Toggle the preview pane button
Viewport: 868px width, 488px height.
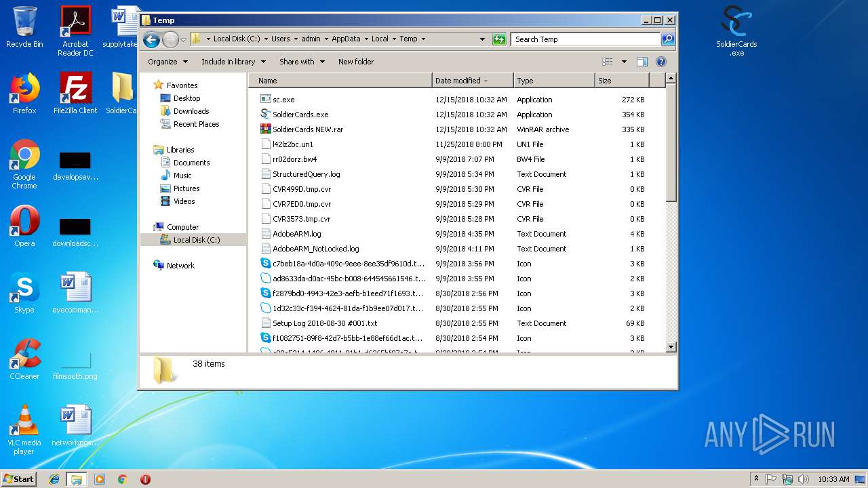642,62
